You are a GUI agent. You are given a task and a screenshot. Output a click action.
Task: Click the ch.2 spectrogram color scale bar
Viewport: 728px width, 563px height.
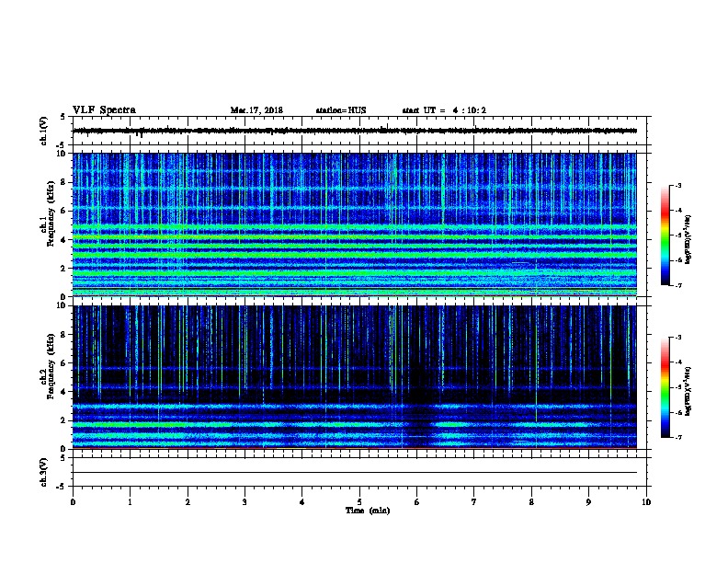pos(665,387)
